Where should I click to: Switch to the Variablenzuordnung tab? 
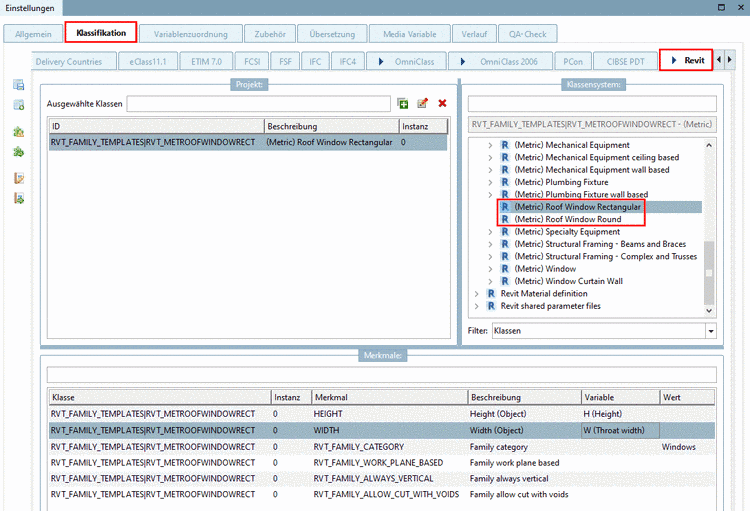pos(190,33)
